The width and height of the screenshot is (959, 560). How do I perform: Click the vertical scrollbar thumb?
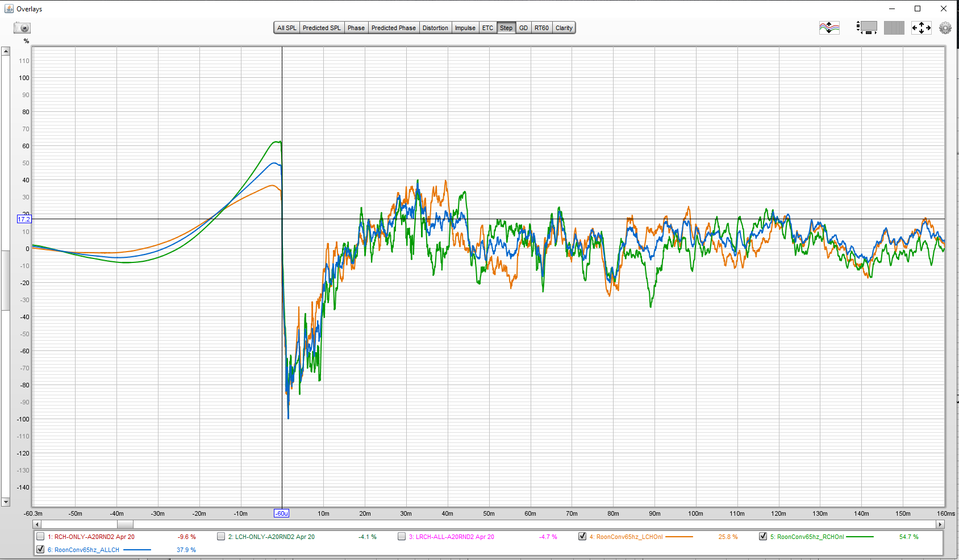6,280
